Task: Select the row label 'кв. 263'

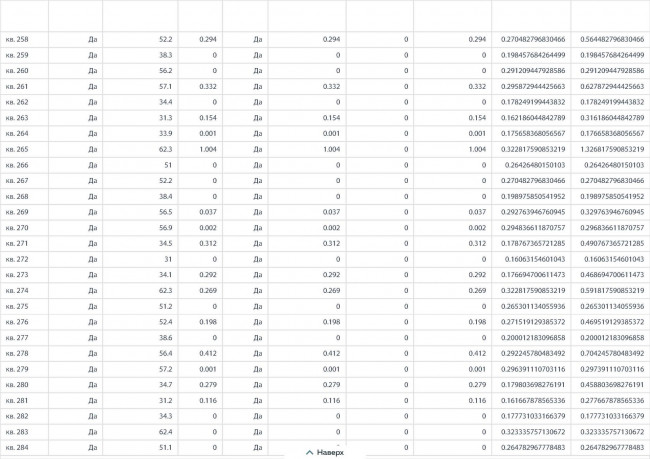Action: [x=17, y=118]
